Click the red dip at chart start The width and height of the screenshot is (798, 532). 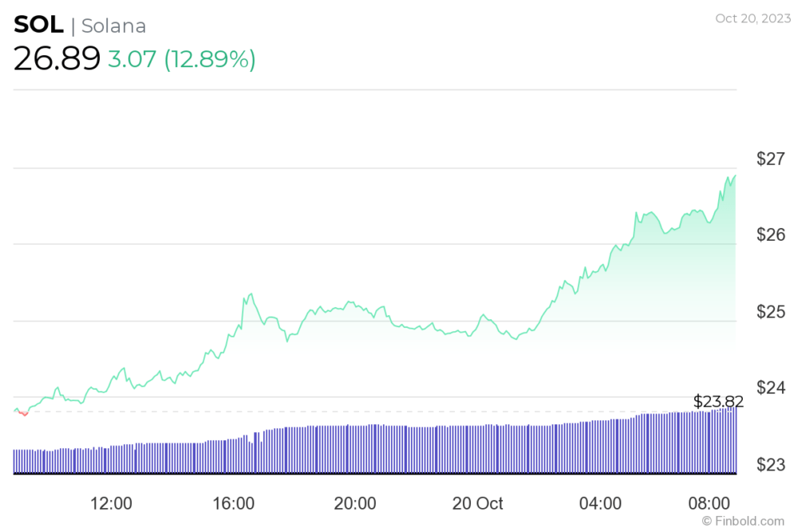click(23, 413)
